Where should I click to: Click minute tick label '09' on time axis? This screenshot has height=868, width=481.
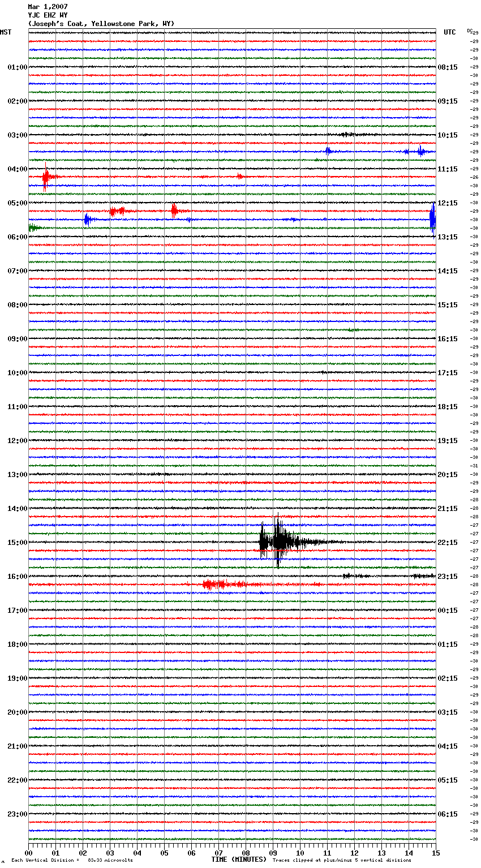coord(273,853)
